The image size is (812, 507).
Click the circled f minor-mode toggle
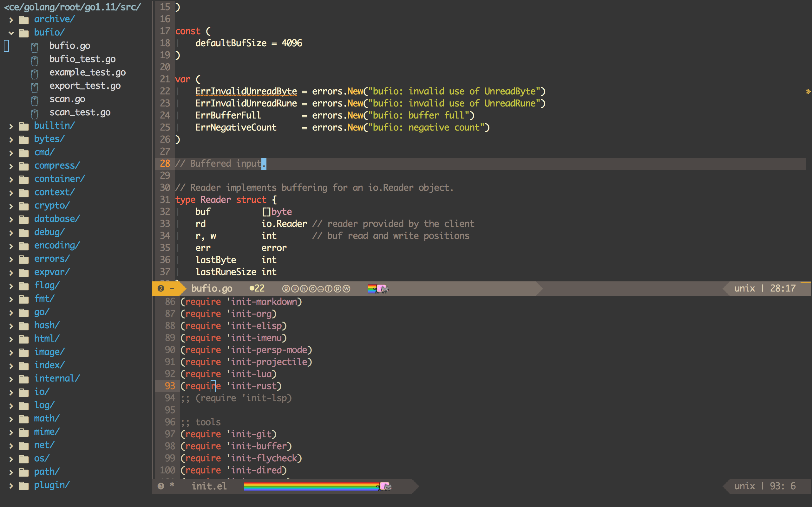click(329, 289)
